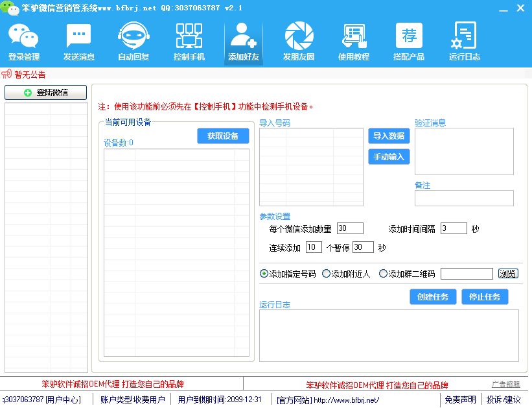The image size is (532, 408).
Task: Focus the 暂停 seconds field
Action: click(363, 247)
